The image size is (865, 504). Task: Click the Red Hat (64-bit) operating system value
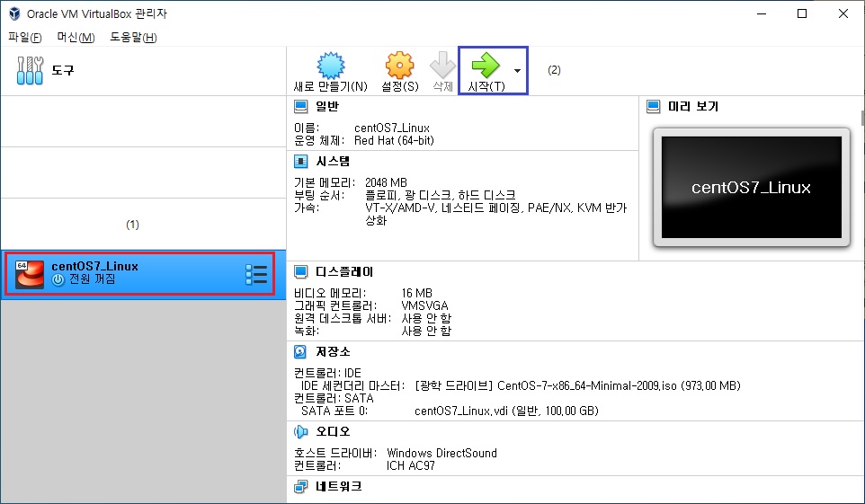(394, 141)
